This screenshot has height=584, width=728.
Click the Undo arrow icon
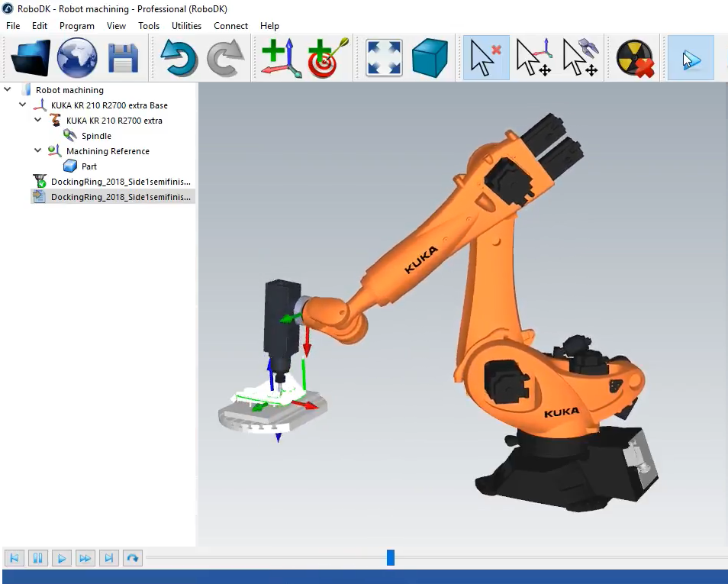[x=178, y=57]
